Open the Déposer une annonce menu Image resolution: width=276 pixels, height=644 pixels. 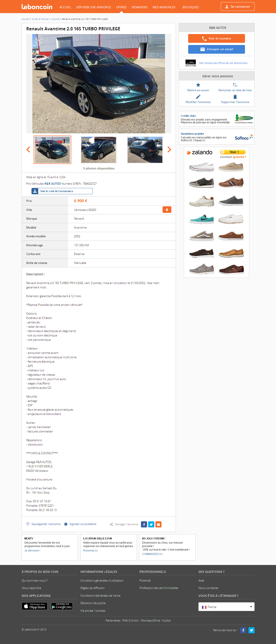93,7
